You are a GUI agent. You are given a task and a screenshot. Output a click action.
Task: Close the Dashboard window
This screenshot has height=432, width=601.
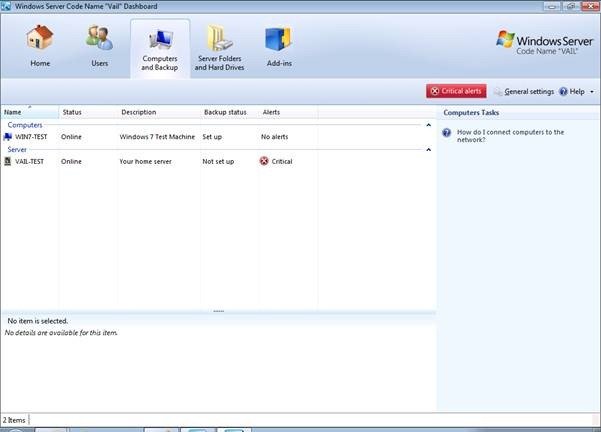coord(590,6)
